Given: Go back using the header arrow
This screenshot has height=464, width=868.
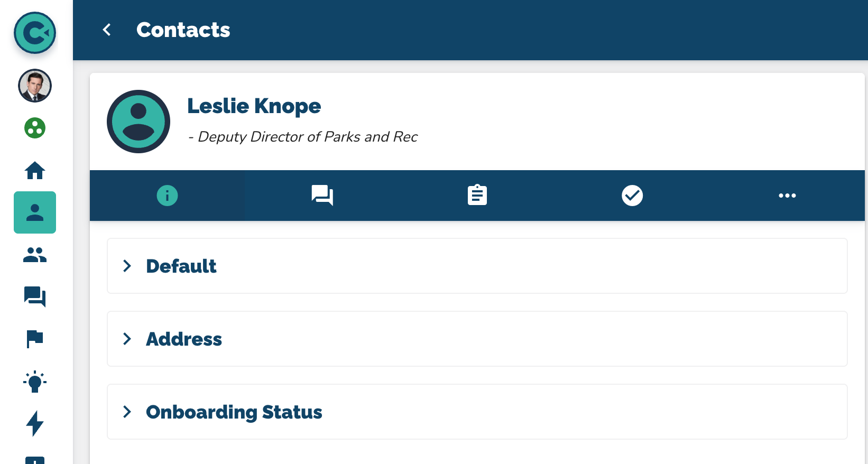Looking at the screenshot, I should click(107, 30).
